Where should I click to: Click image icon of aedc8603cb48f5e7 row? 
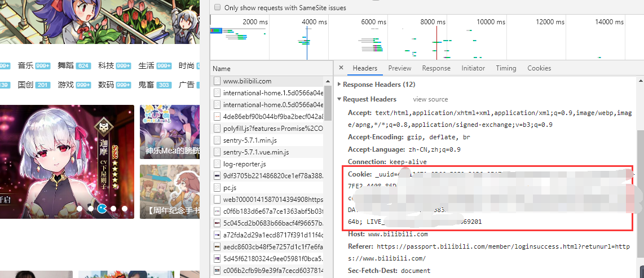(217, 247)
